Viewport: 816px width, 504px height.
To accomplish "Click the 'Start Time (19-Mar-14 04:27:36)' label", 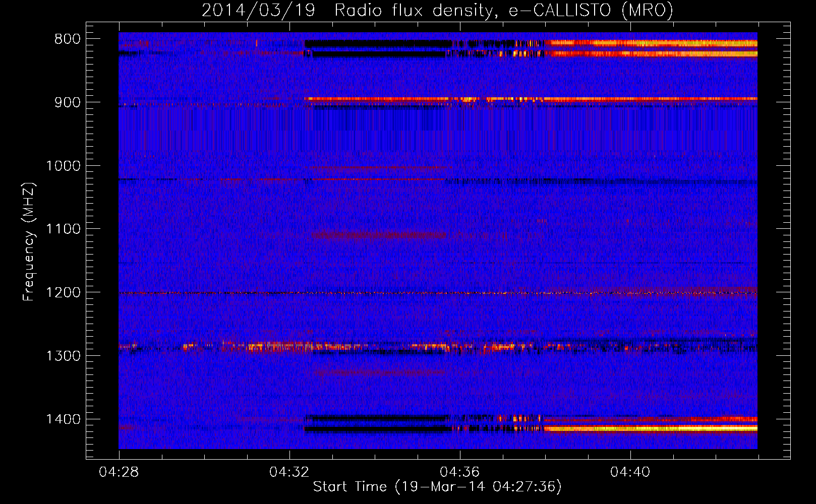I will click(x=437, y=487).
